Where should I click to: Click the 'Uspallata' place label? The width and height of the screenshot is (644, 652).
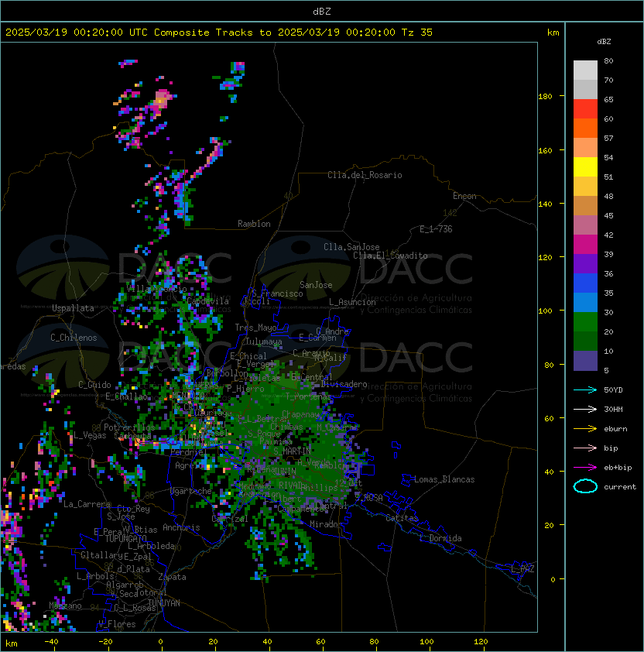73,308
